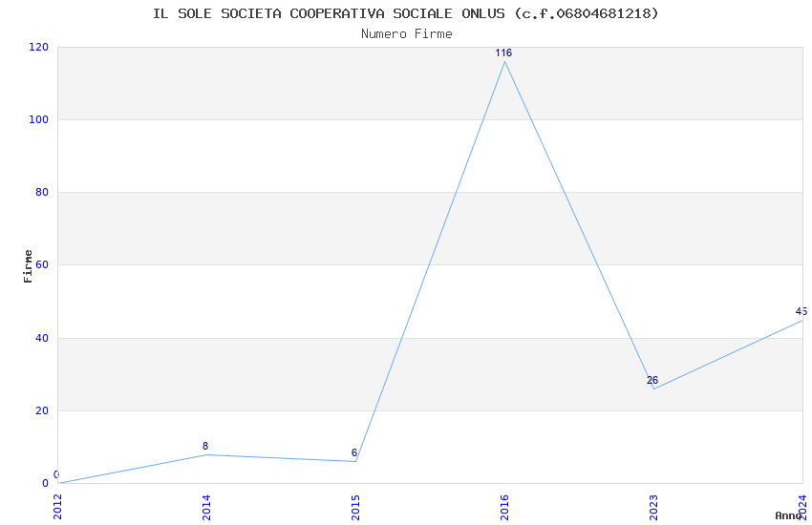Click the Anno x-axis label
Viewport: 812px width, 525px height.
788,515
